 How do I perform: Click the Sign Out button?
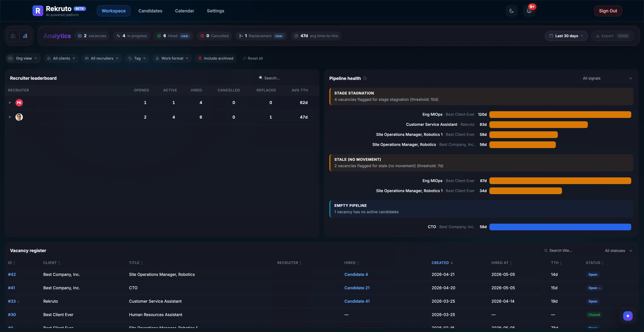click(x=608, y=11)
